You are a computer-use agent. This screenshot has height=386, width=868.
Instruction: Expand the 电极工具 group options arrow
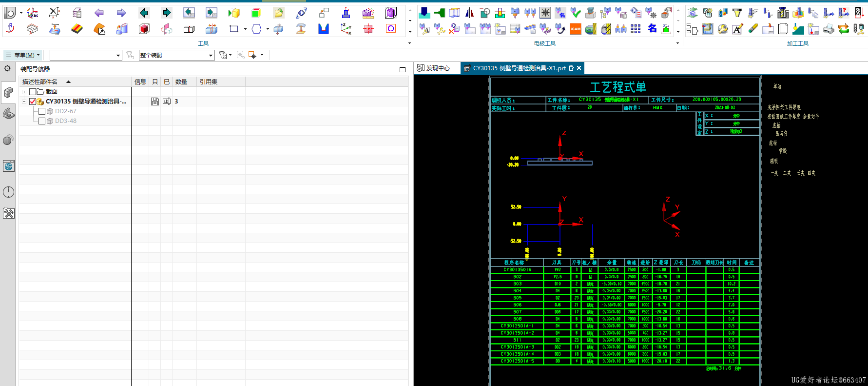coord(677,43)
